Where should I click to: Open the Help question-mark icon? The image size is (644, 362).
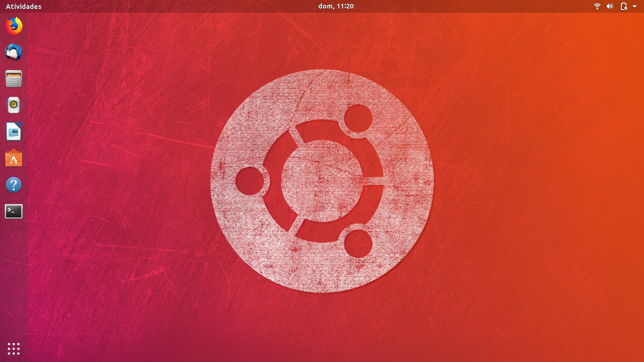[x=14, y=185]
